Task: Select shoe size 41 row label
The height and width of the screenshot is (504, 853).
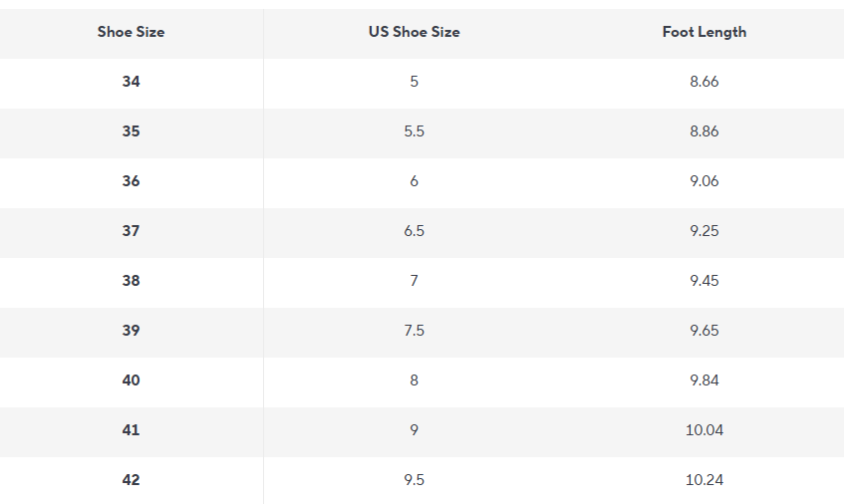Action: tap(131, 430)
